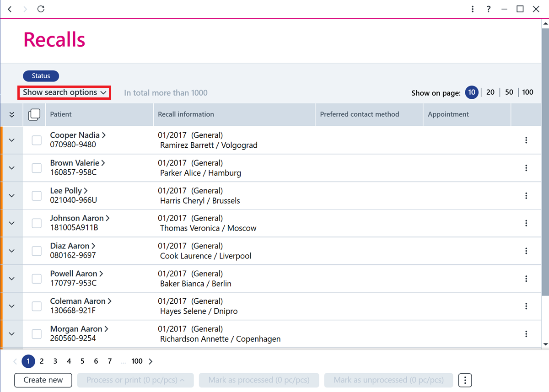The image size is (549, 392).
Task: Select all recalls via header copy icon
Action: click(x=34, y=115)
